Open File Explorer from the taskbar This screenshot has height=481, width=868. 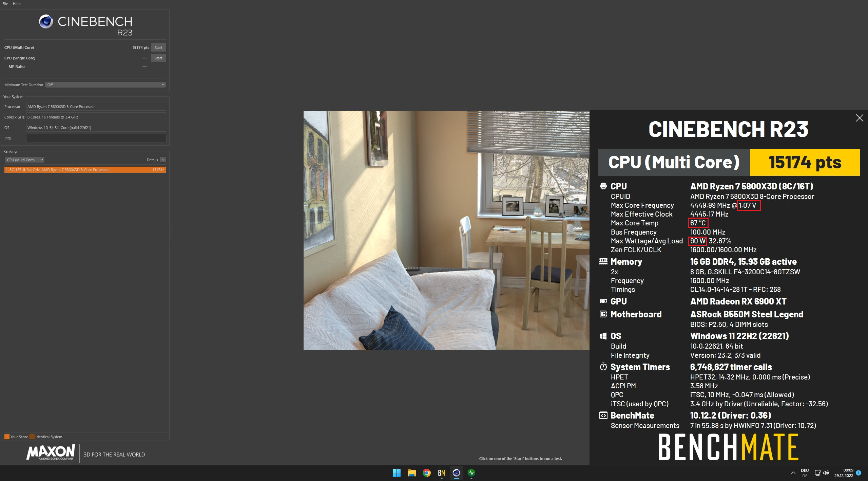point(411,473)
